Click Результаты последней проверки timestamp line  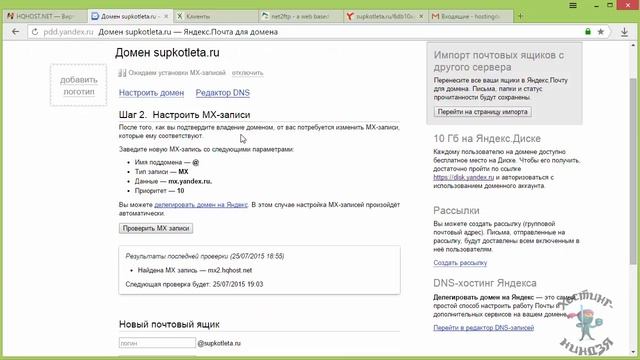[x=205, y=256]
